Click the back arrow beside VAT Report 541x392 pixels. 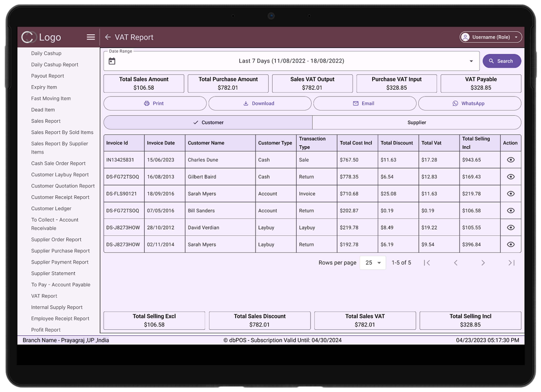pyautogui.click(x=108, y=37)
